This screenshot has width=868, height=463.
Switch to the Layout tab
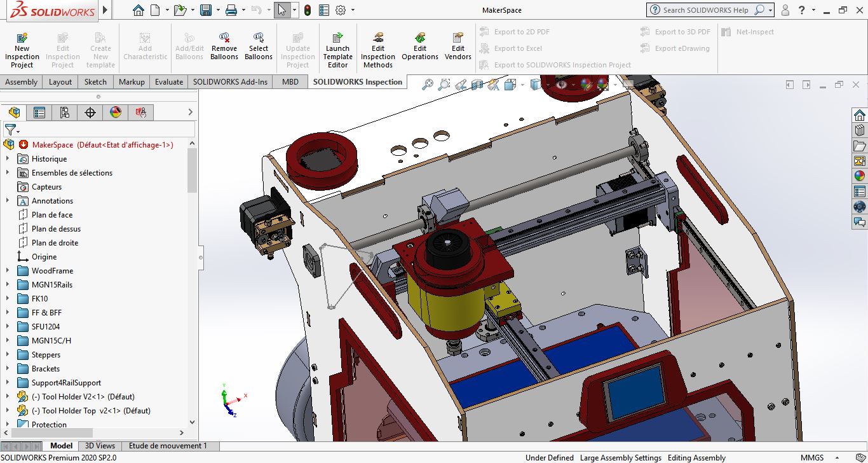60,82
